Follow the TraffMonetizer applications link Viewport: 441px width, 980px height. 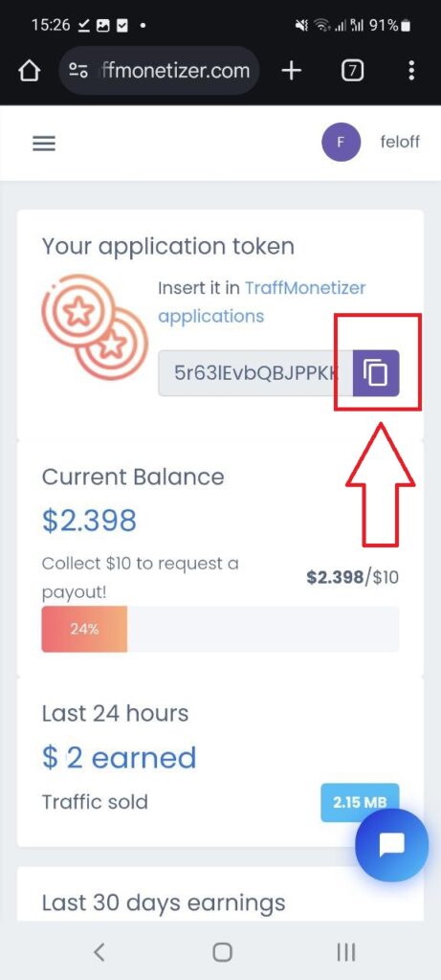coord(262,301)
